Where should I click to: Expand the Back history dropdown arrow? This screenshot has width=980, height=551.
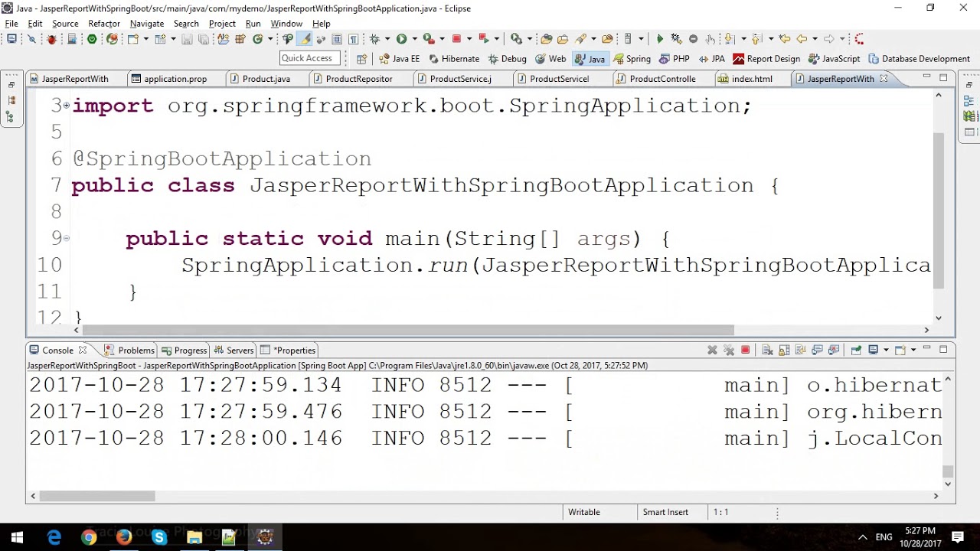[815, 38]
